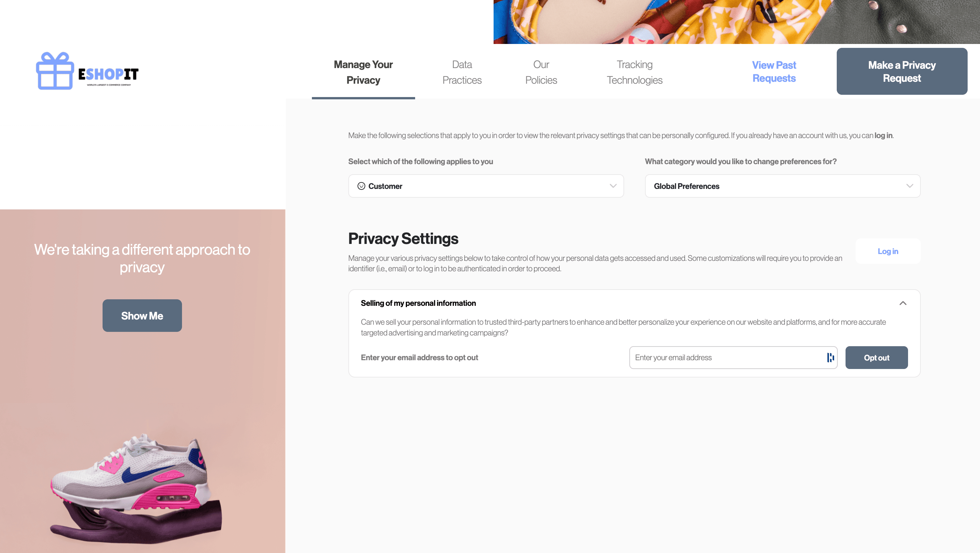Click the Log in link in Privacy Settings
Screen dimensions: 980x553
(x=888, y=250)
